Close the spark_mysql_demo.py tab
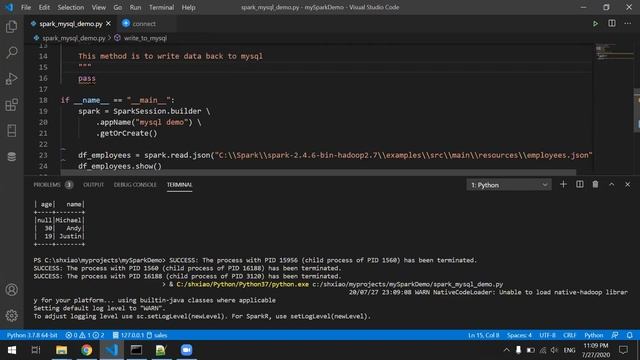 coord(108,24)
